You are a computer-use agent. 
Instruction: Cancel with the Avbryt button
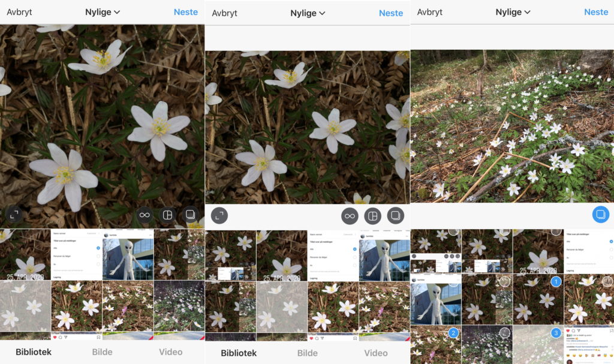click(x=20, y=11)
